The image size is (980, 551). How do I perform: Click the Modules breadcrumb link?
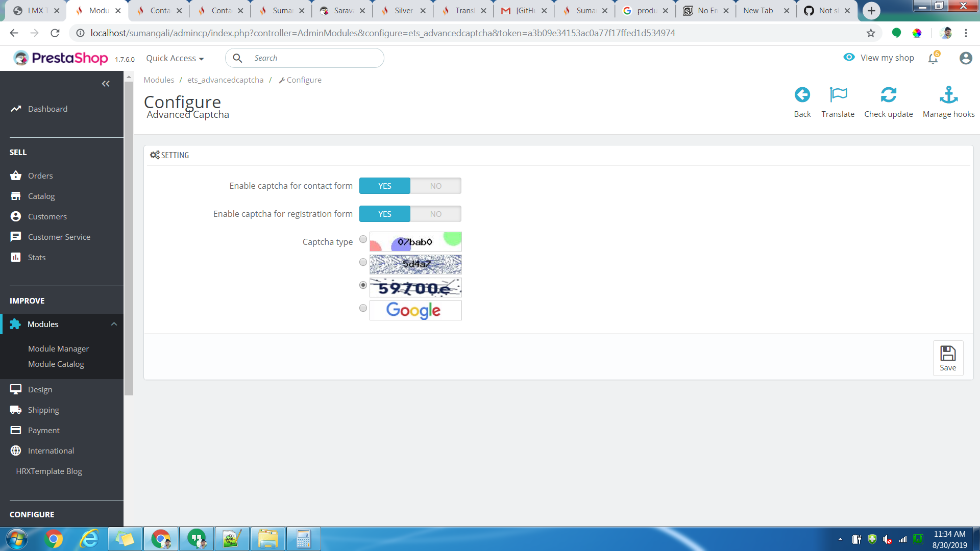pos(159,80)
